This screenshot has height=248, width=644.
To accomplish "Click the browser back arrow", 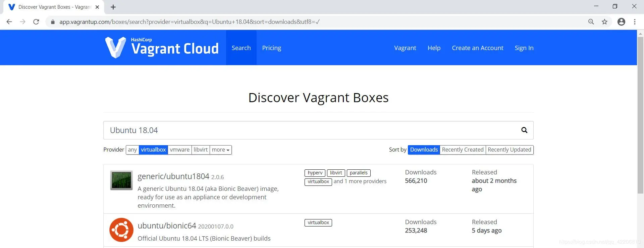I will tap(9, 22).
